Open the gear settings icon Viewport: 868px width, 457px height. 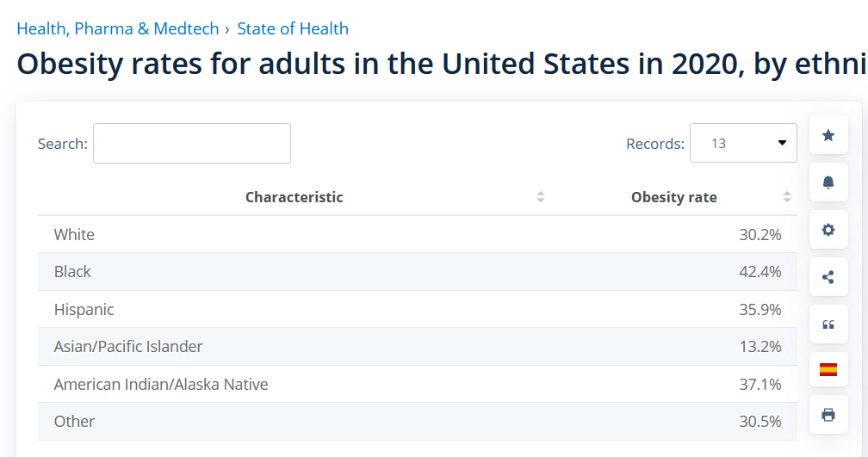coord(828,230)
